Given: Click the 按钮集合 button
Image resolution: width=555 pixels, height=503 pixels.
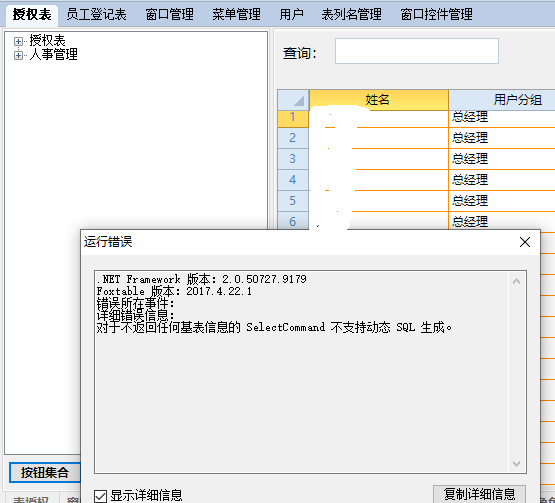Looking at the screenshot, I should click(45, 473).
